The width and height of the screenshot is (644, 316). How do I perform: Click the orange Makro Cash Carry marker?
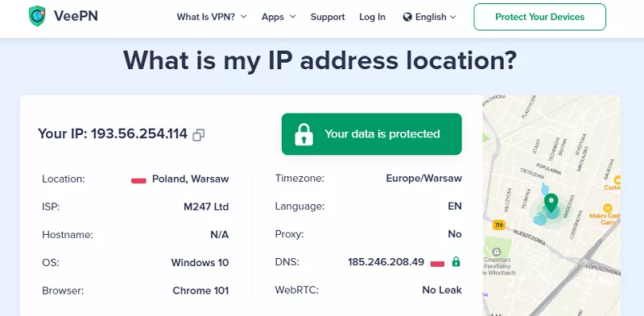click(608, 207)
